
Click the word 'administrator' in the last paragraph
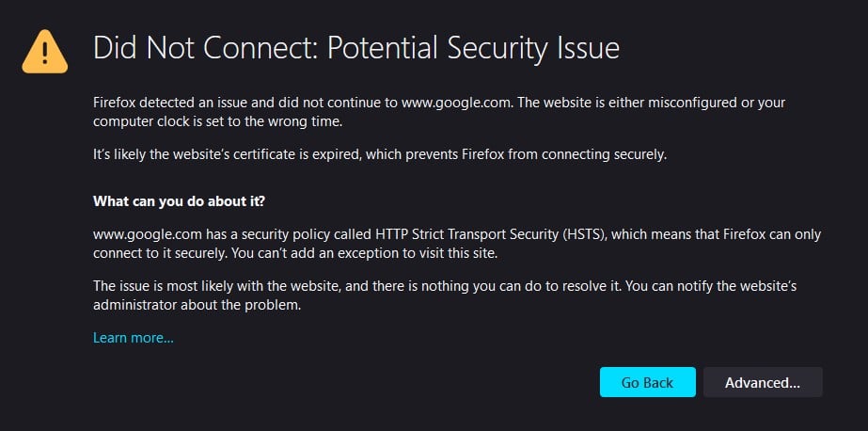point(134,305)
